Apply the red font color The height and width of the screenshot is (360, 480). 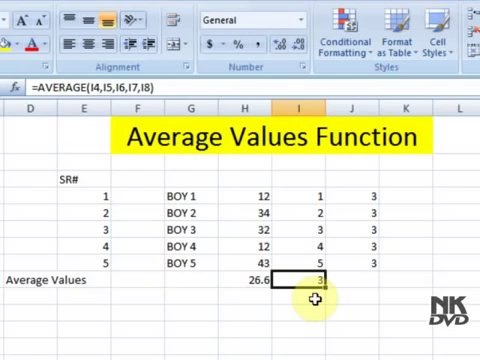tap(32, 44)
